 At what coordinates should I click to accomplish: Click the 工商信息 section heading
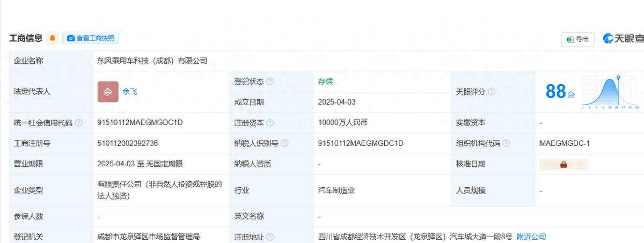26,38
